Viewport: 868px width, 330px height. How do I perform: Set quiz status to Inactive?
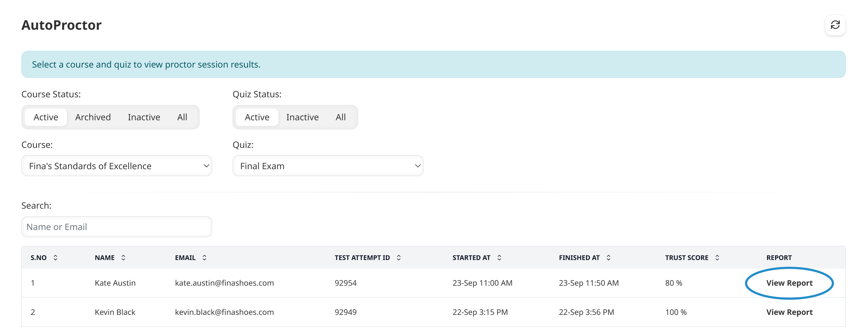pyautogui.click(x=302, y=117)
